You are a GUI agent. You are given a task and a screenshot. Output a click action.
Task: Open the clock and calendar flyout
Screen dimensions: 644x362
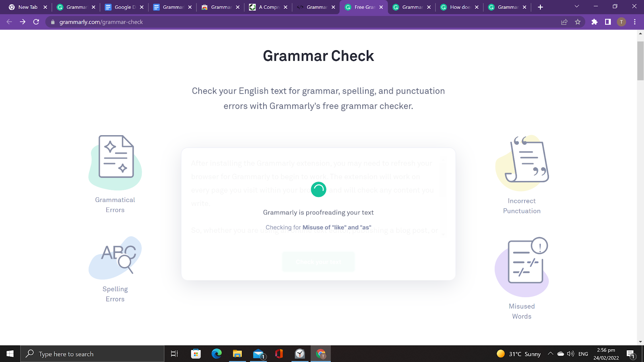[x=606, y=354]
